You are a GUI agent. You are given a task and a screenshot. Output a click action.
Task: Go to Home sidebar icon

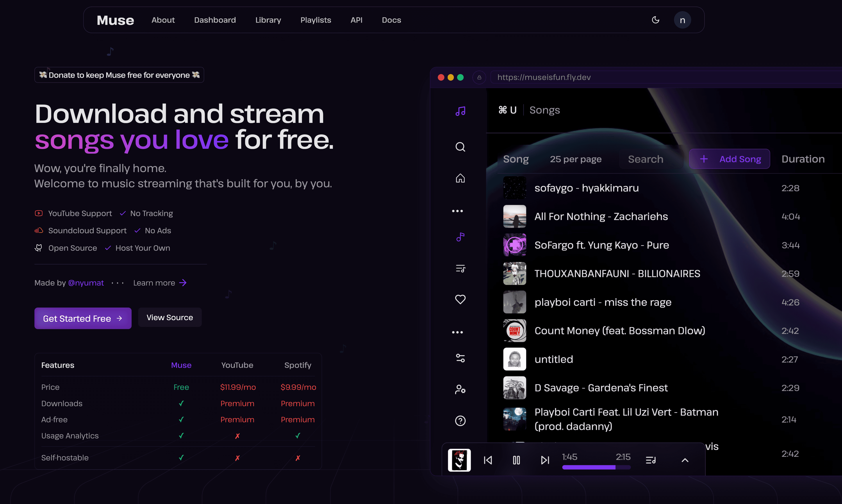[x=460, y=178]
